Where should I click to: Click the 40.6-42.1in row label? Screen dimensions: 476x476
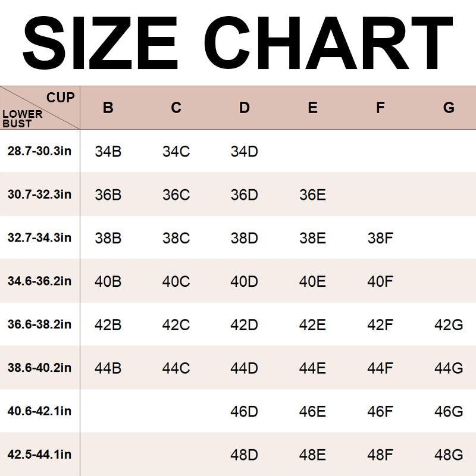tap(39, 411)
